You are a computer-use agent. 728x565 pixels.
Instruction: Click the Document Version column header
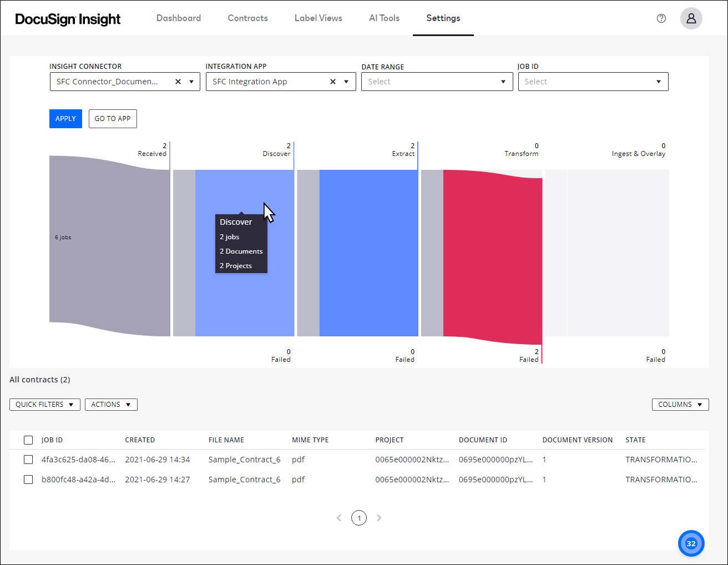[578, 440]
